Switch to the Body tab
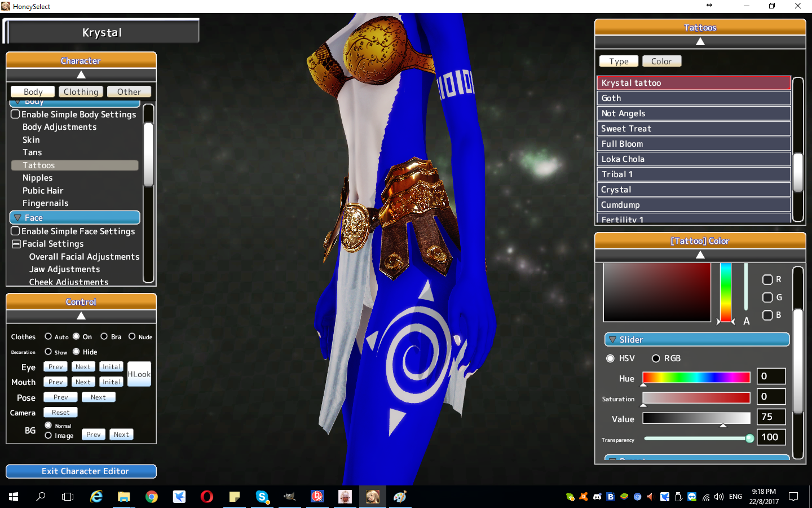 coord(33,91)
